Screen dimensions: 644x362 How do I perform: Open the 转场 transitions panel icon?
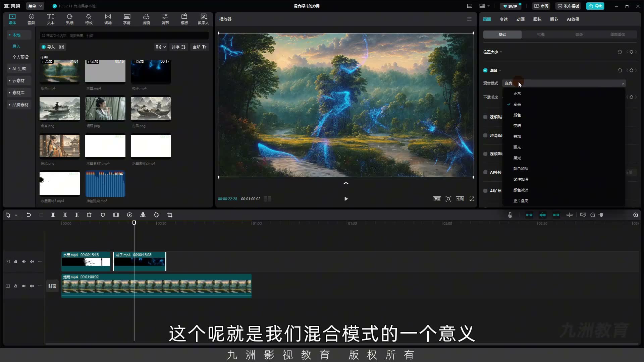[108, 19]
